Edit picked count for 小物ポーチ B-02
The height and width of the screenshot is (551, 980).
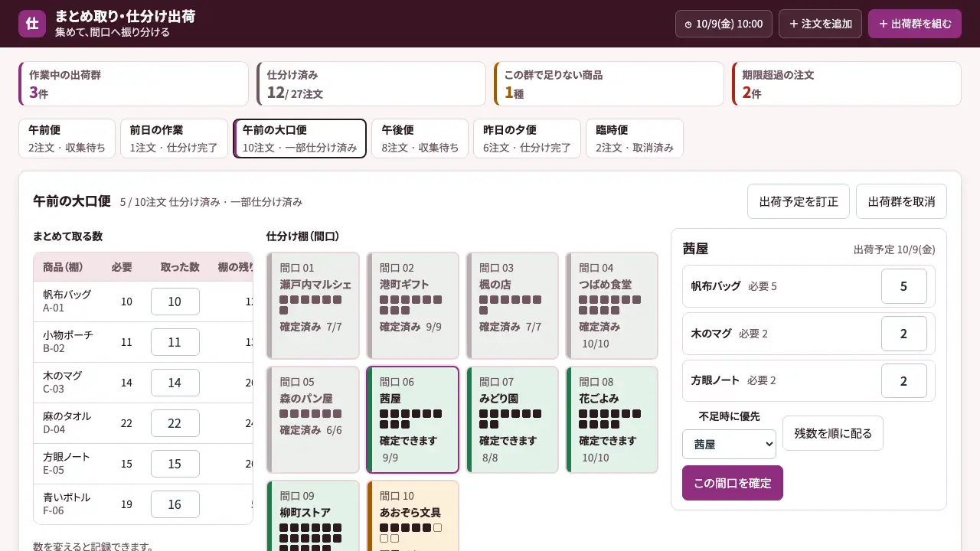point(175,342)
